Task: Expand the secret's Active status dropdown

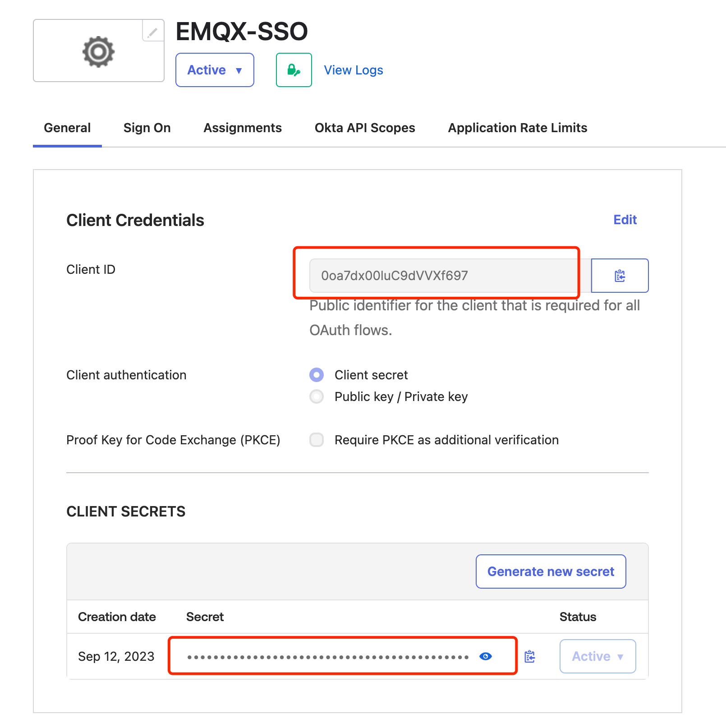Action: coord(597,656)
